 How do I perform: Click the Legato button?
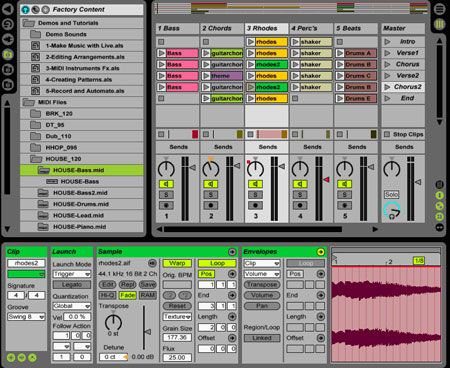(x=72, y=284)
